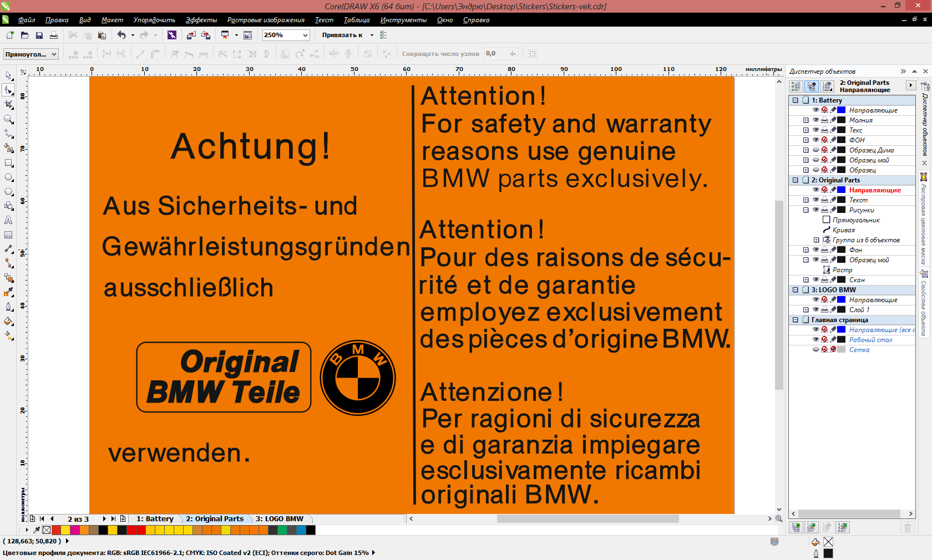Show the hidden Образец Дима layer
The height and width of the screenshot is (560, 932).
(815, 150)
